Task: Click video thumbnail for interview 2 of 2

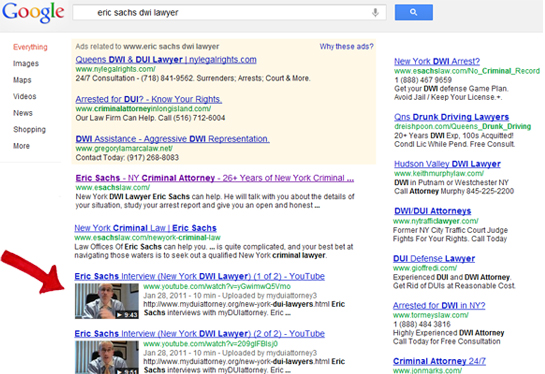Action: (x=107, y=357)
